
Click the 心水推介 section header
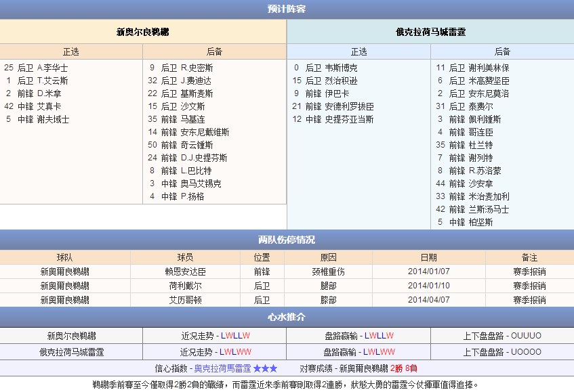(x=287, y=317)
